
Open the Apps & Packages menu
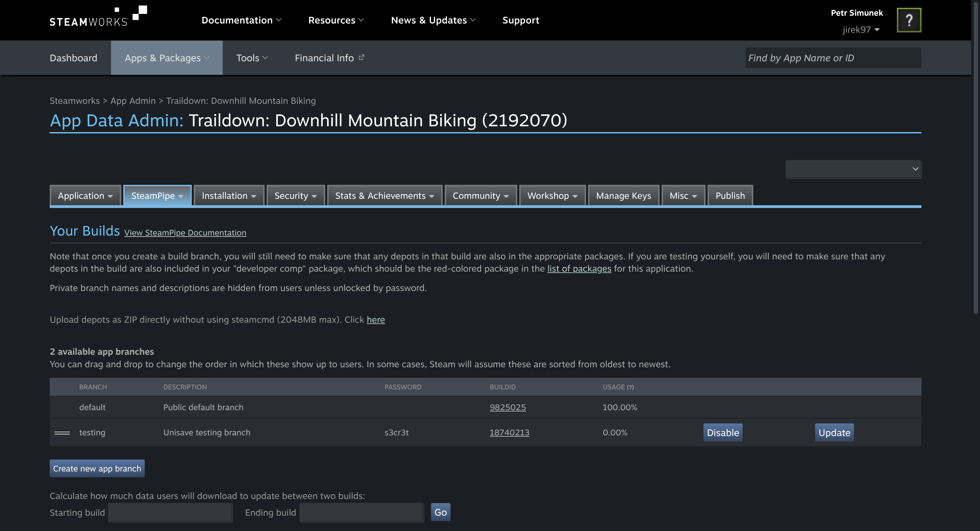coord(167,58)
